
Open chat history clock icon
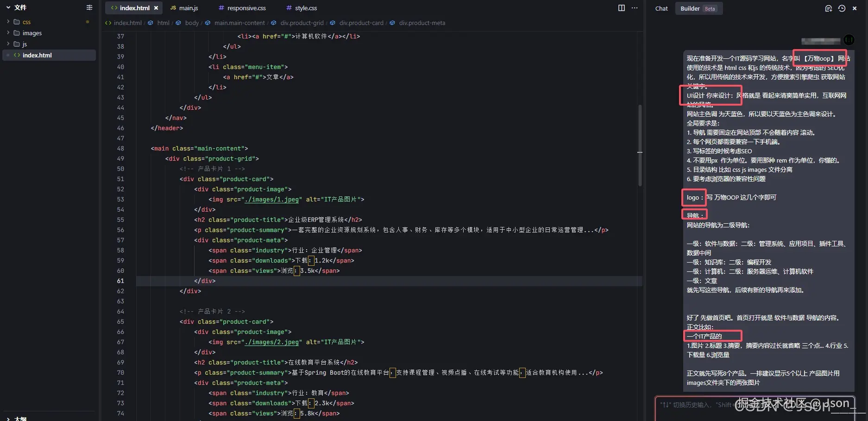click(x=842, y=8)
